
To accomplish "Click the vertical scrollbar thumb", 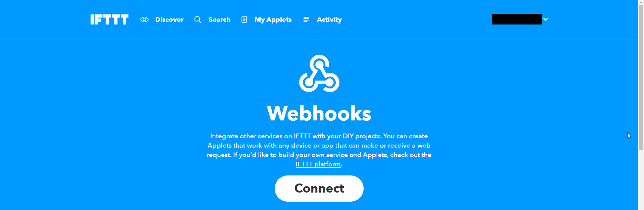I will point(641,77).
